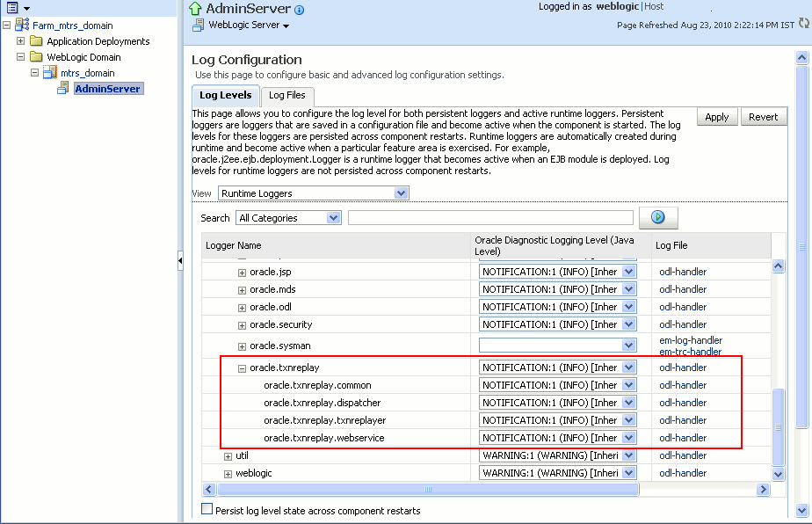Screen dimensions: 812x524
Task: Expand the oracle.odl logger
Action: coord(242,308)
